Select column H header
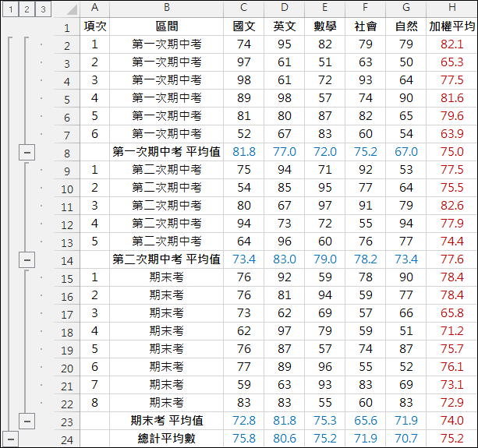478x448 pixels. 451,9
